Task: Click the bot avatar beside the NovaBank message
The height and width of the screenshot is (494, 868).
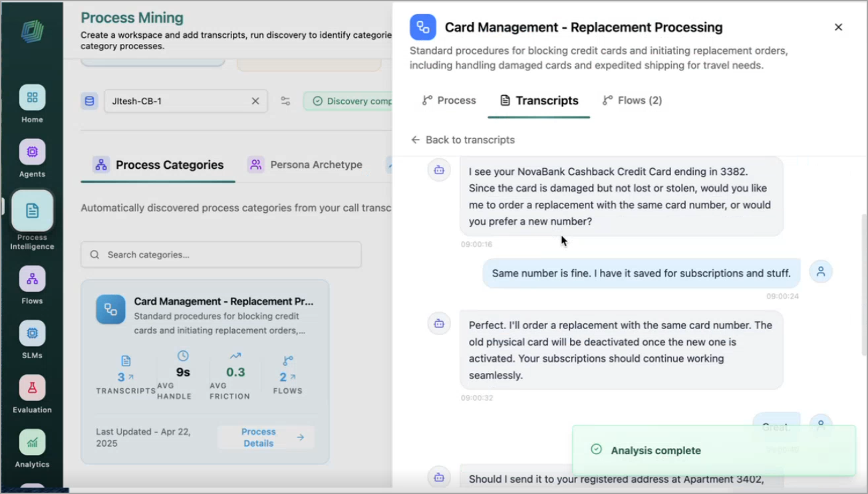Action: click(x=439, y=170)
